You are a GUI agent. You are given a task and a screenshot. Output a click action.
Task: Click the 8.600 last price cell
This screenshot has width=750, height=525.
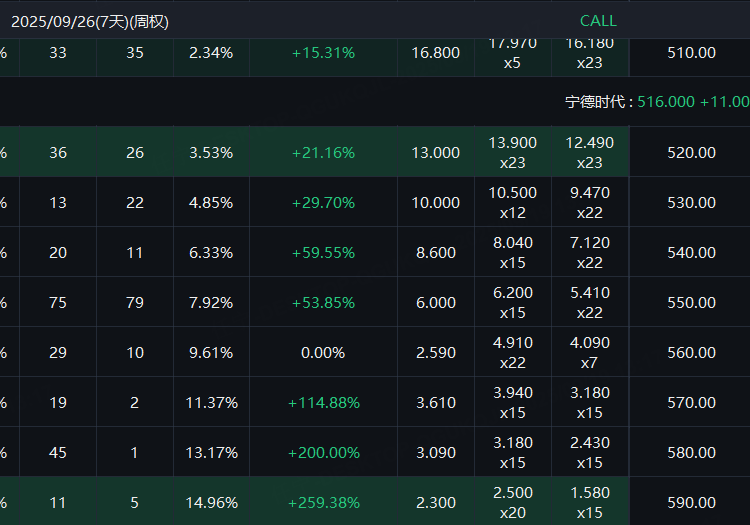[x=436, y=253]
